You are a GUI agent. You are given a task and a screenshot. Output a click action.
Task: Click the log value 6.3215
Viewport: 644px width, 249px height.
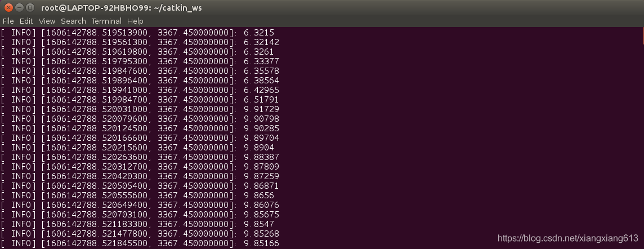click(259, 33)
